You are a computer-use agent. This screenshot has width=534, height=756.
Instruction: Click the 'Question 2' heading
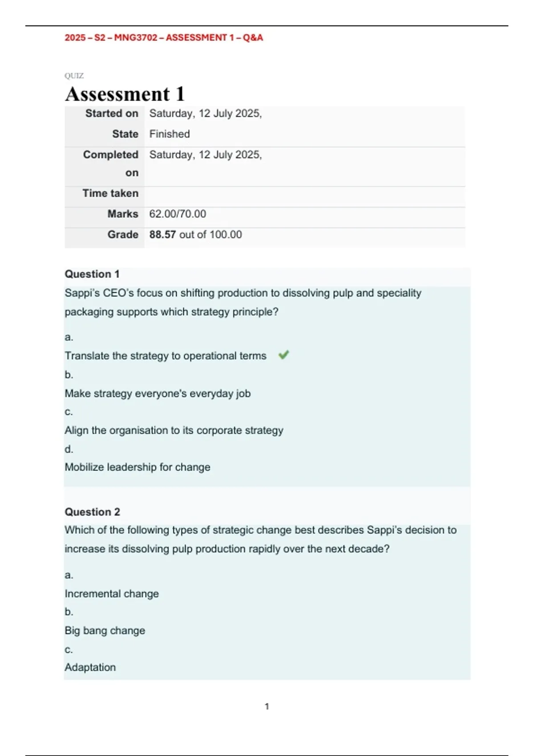93,512
